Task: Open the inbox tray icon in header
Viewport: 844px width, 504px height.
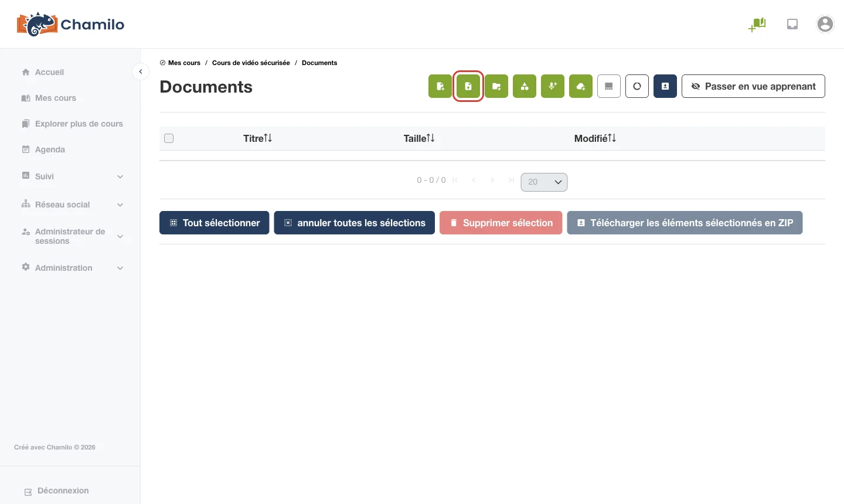Action: 792,24
